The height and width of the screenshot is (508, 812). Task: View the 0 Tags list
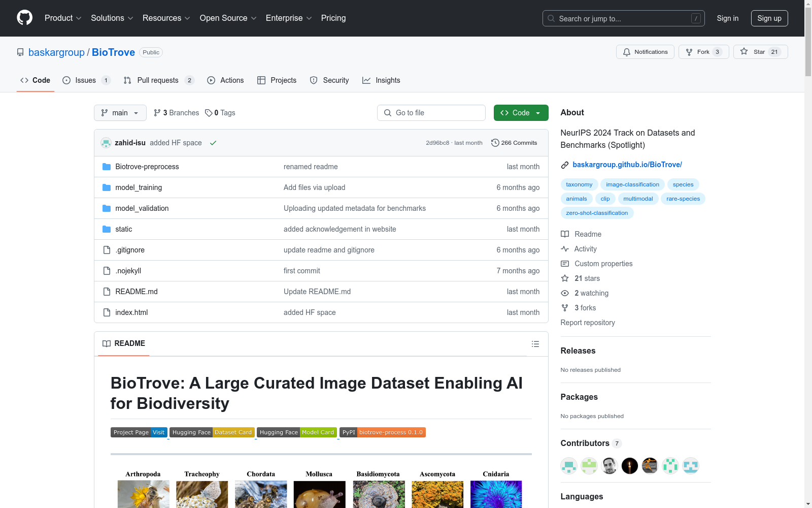click(x=220, y=113)
